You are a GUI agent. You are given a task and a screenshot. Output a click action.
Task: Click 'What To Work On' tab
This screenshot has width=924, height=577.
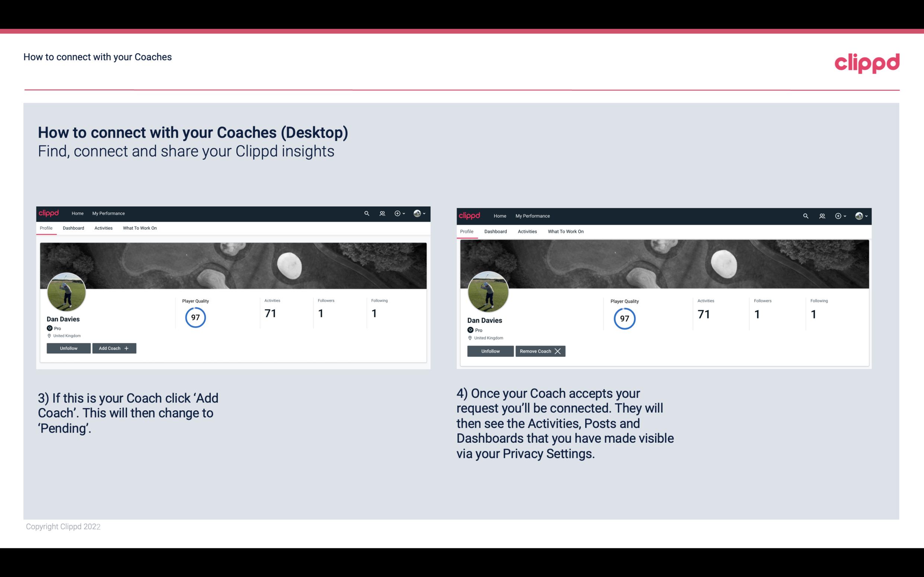pos(139,228)
